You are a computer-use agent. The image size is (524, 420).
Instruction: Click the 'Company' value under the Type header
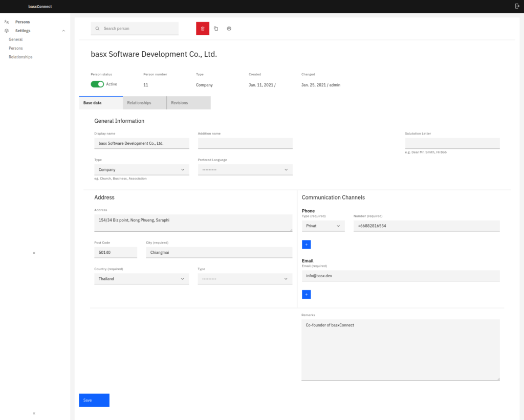tap(204, 85)
